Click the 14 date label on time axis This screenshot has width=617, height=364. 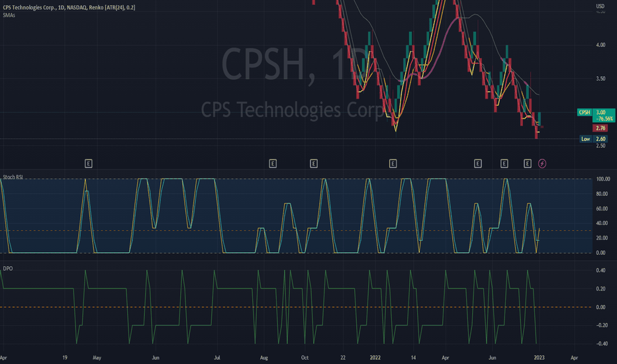(413, 357)
